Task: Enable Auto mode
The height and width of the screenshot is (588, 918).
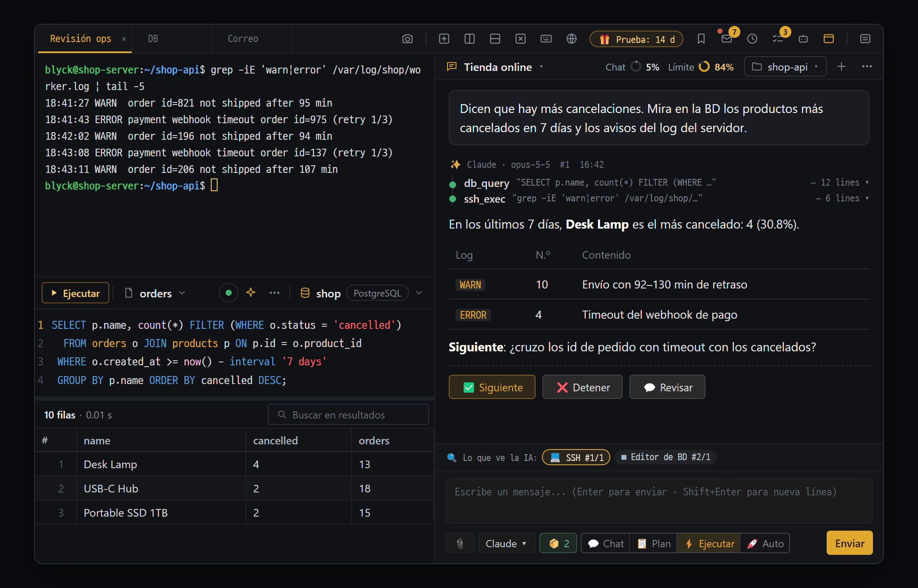Action: (765, 543)
